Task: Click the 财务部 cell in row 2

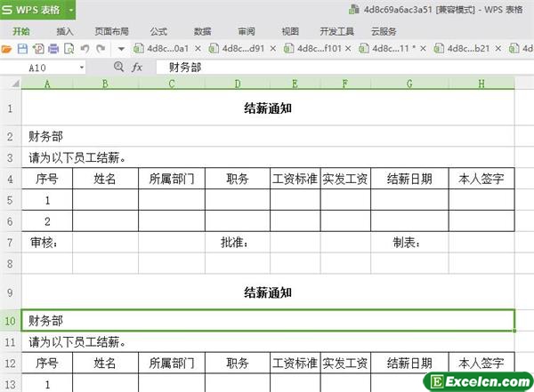Action: pos(268,137)
